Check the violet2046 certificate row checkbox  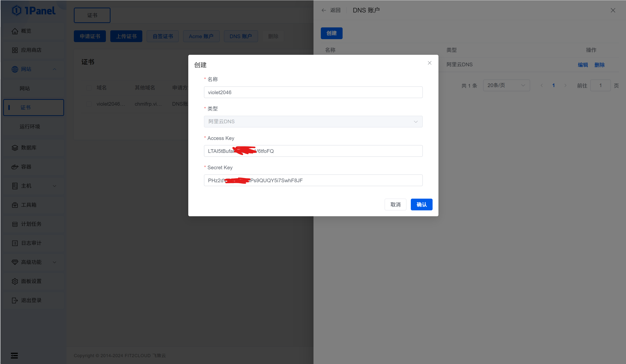(x=89, y=104)
